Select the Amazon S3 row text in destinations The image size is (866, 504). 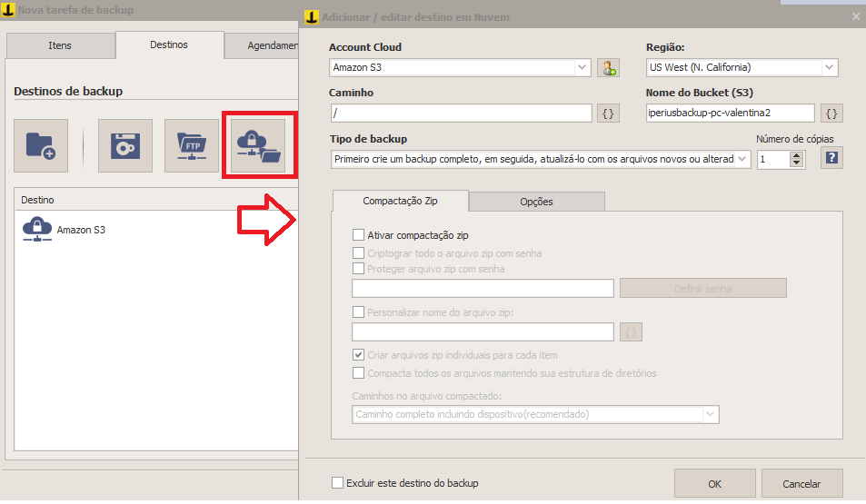(81, 230)
